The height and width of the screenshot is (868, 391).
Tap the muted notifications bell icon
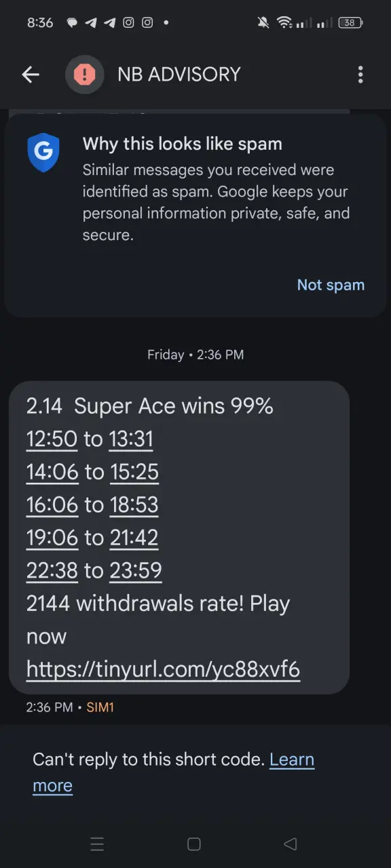263,22
